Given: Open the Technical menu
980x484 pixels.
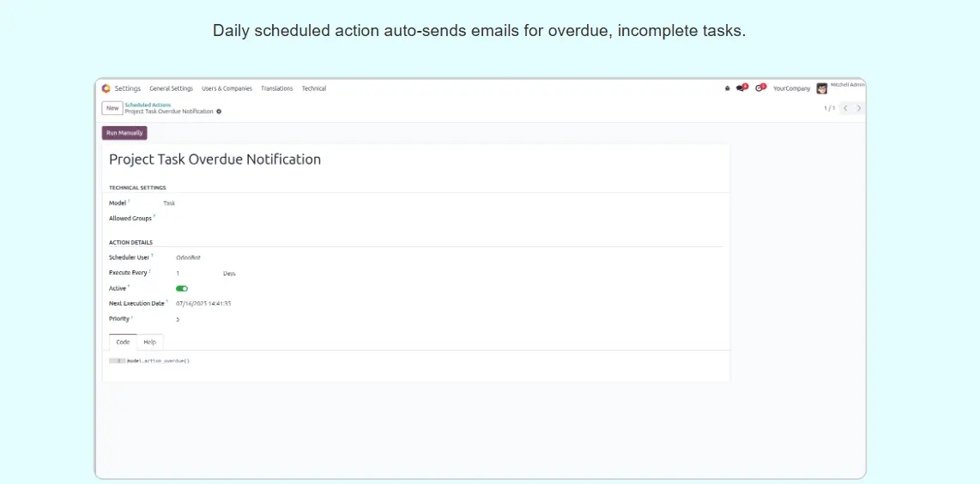Looking at the screenshot, I should tap(314, 88).
